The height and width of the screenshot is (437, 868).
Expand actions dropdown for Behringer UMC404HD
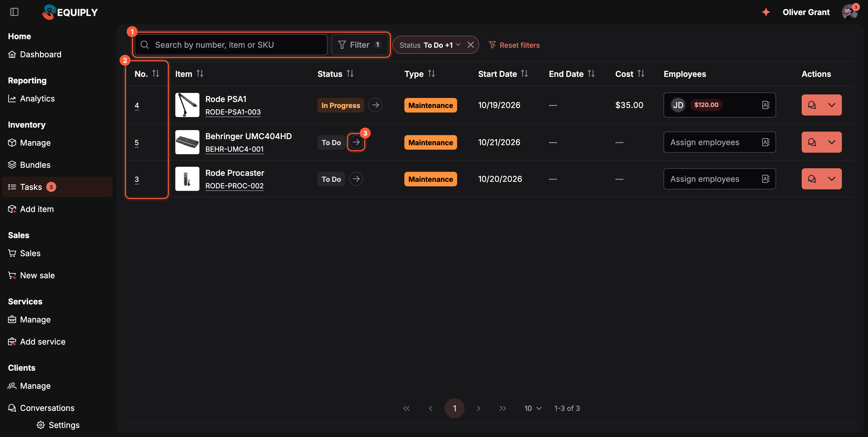[832, 142]
